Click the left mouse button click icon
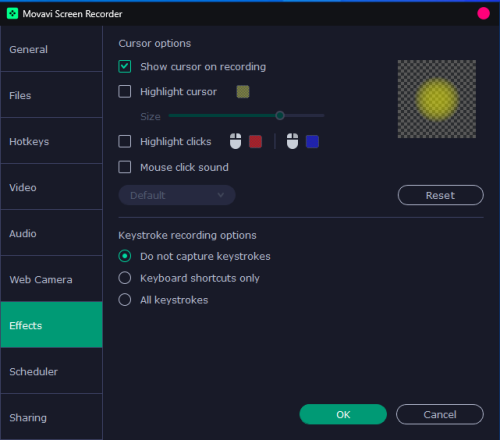Viewport: 500px width, 440px height. pyautogui.click(x=235, y=141)
